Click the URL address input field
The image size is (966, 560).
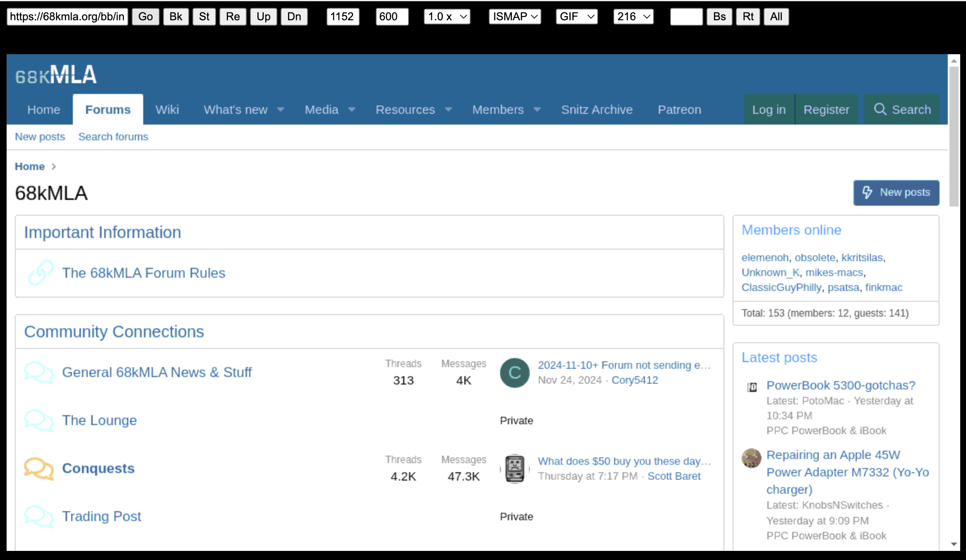pos(67,17)
